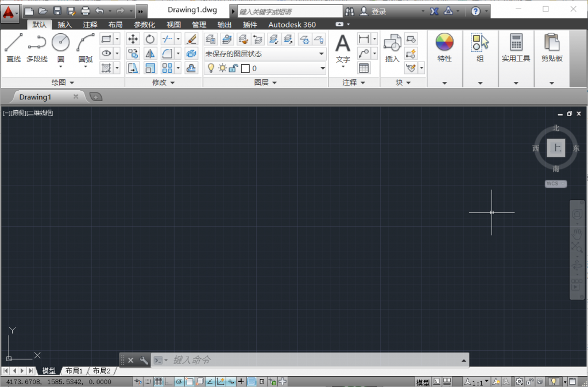Open the 视图 ribbon tab

(x=173, y=25)
